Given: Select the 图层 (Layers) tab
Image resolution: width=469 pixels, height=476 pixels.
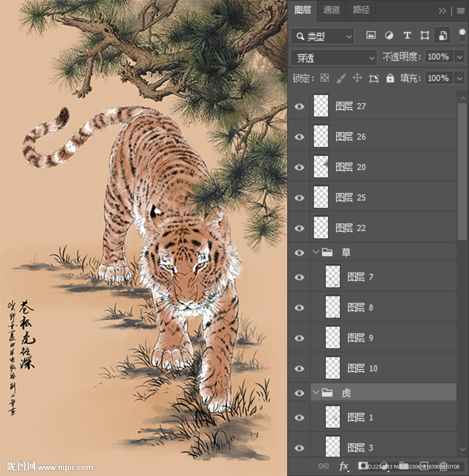Looking at the screenshot, I should point(303,10).
